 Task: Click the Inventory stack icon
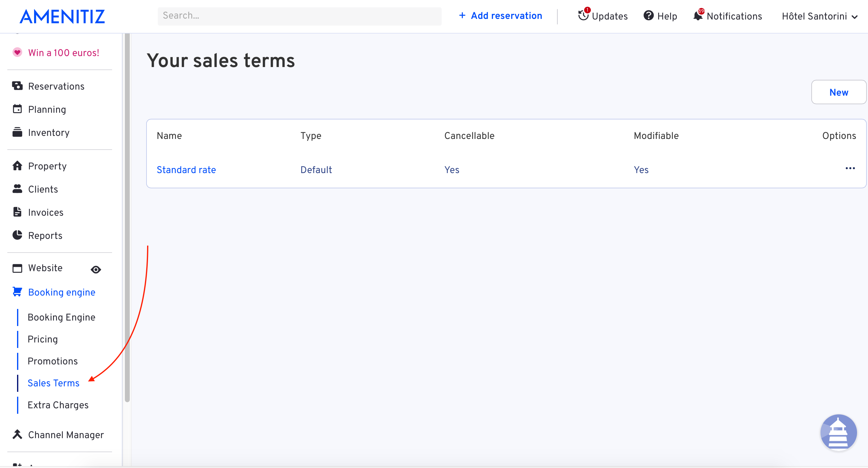[17, 133]
